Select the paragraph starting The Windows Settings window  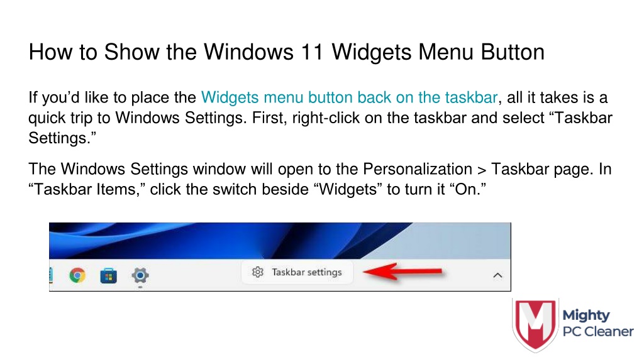tap(320, 179)
